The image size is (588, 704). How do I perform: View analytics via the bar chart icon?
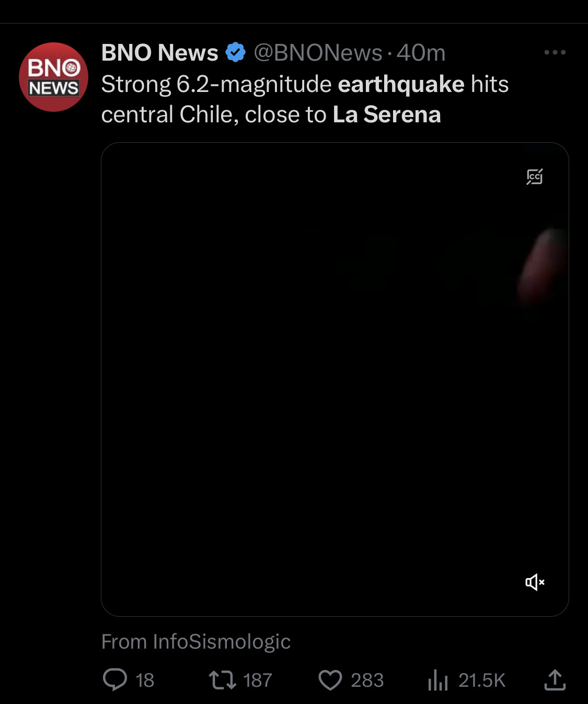click(x=438, y=680)
